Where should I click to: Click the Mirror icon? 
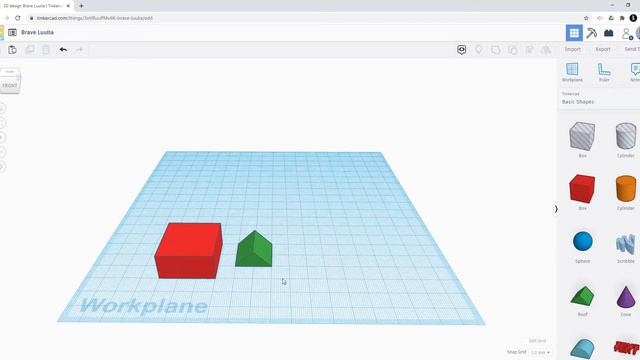tap(546, 50)
